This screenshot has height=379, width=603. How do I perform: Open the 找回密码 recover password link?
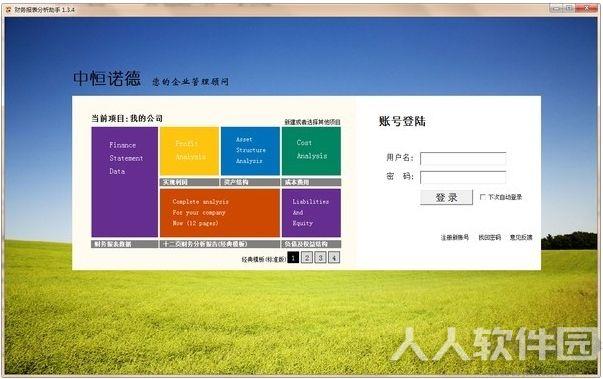[x=490, y=238]
